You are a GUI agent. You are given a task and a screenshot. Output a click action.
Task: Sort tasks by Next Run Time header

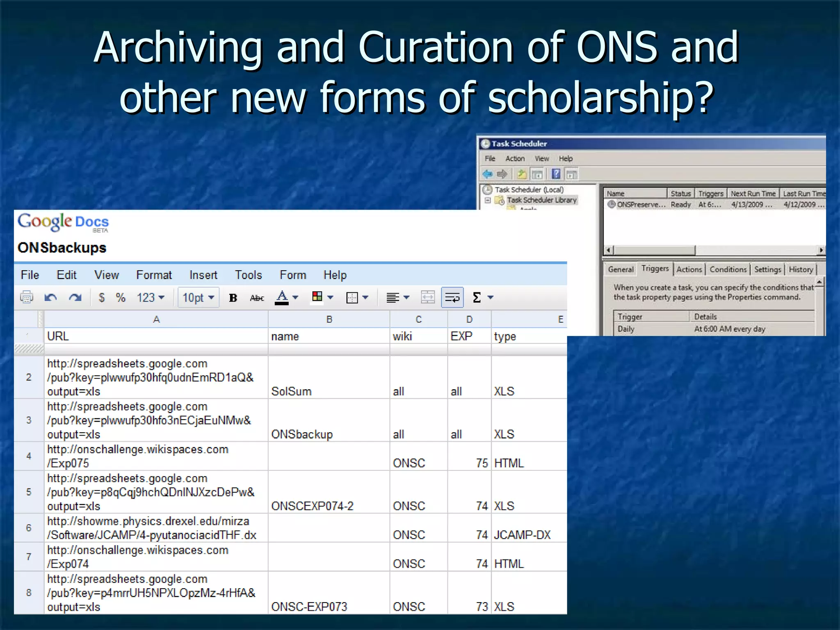[x=753, y=194]
